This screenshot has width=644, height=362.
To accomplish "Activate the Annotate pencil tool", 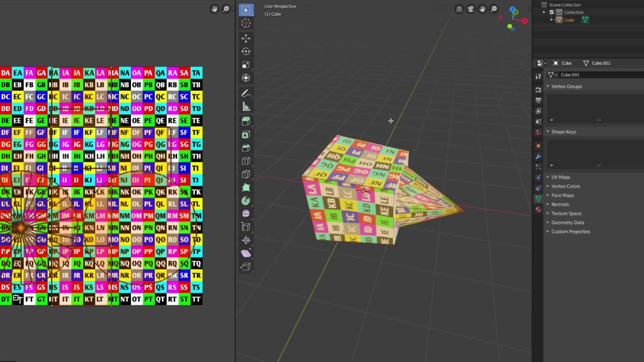I will coord(246,94).
